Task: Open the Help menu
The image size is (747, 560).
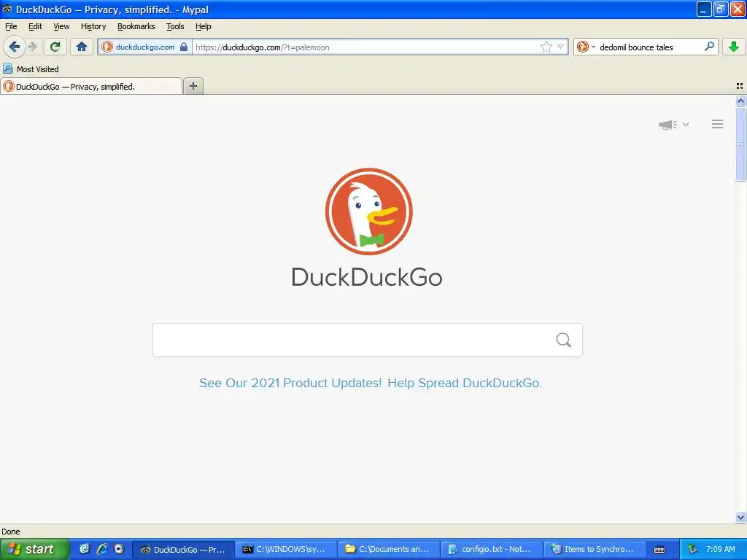Action: point(204,26)
